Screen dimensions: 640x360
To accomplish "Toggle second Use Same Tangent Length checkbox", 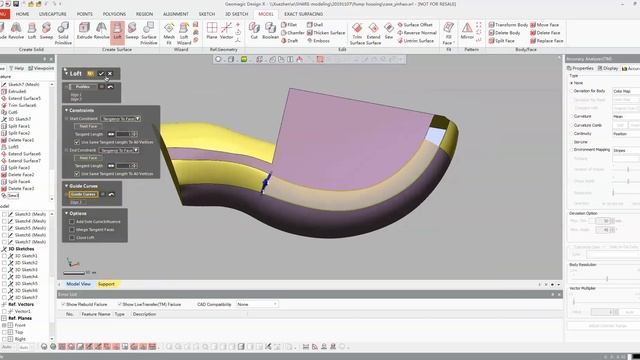I will point(77,173).
